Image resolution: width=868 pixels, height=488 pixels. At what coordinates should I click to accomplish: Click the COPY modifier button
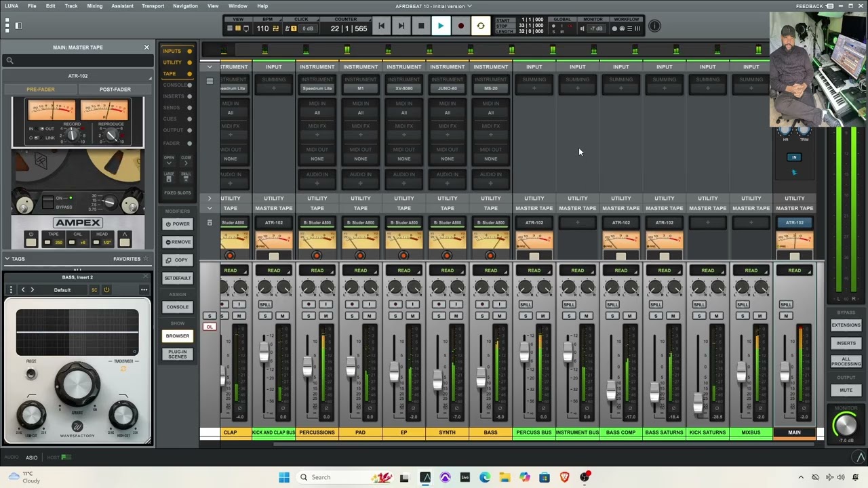tap(178, 260)
